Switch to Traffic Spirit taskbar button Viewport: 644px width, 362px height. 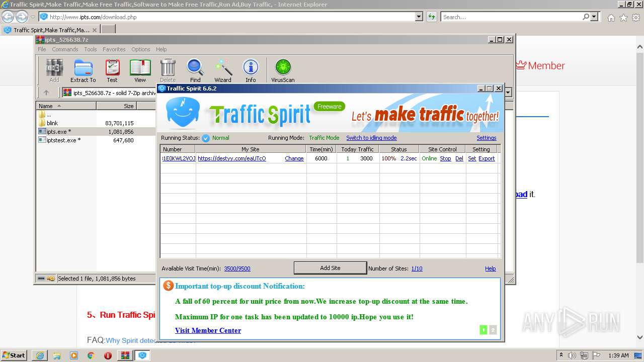tap(142, 355)
